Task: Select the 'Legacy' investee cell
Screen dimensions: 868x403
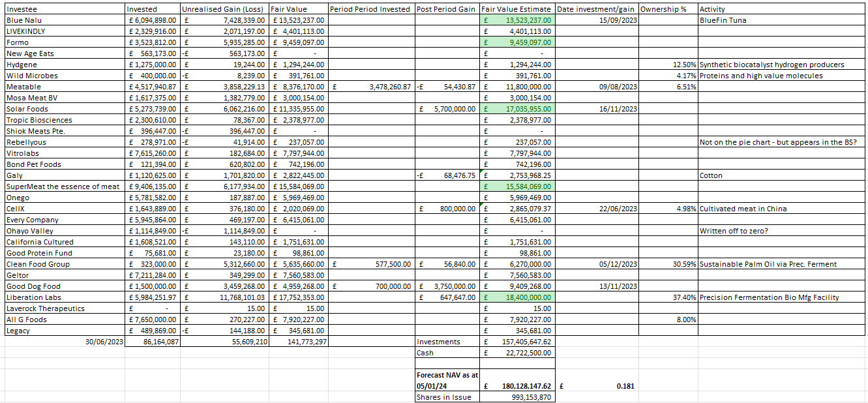Action: point(65,331)
